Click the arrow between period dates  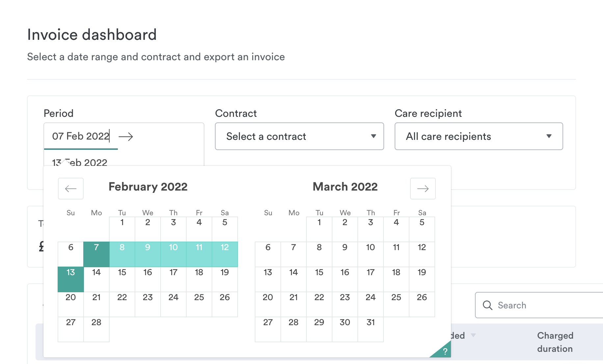[126, 136]
